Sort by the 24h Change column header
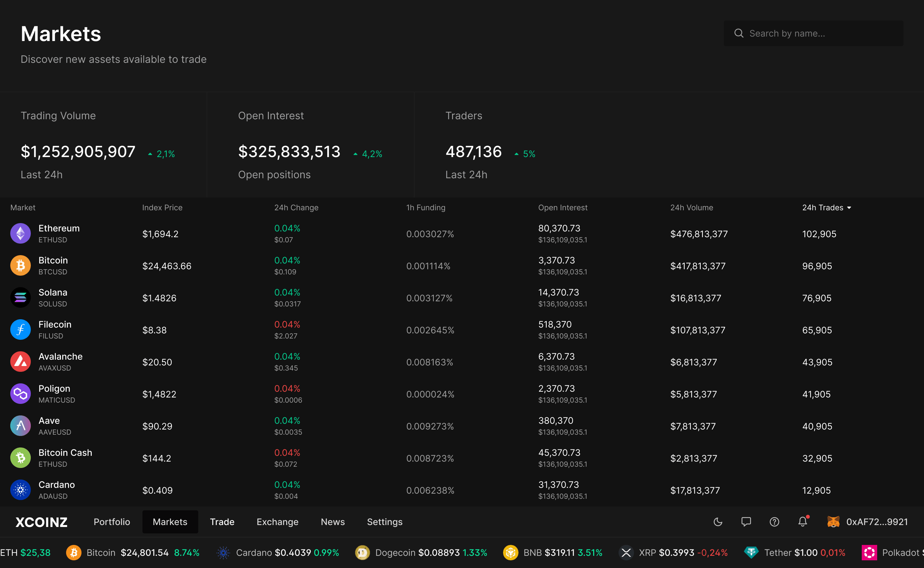This screenshot has width=924, height=568. (x=296, y=207)
